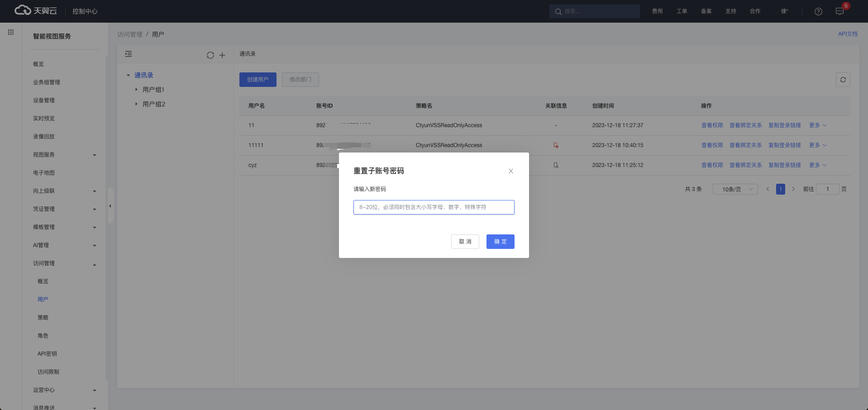Open the apps grid icon in top-left
The height and width of the screenshot is (410, 868).
pyautogui.click(x=11, y=32)
